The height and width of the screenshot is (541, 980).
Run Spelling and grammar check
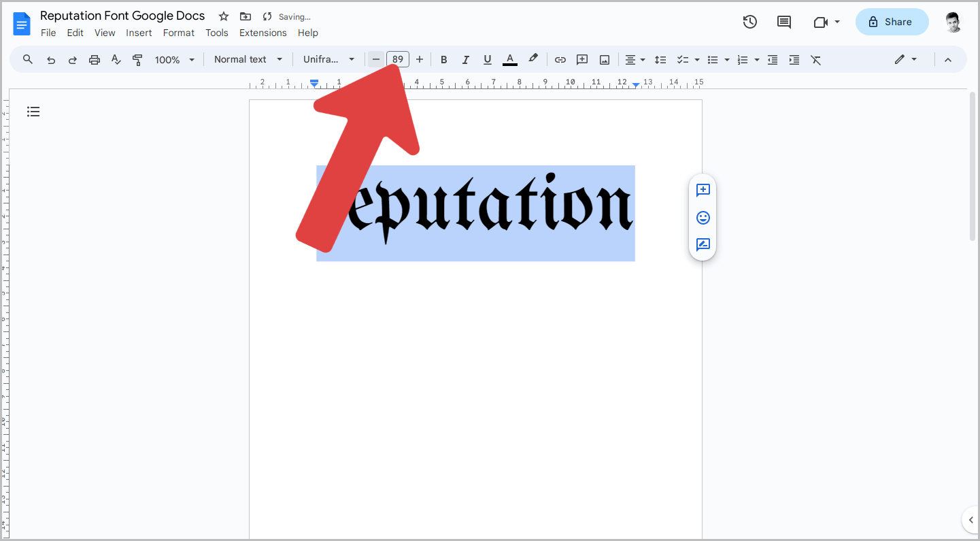coord(116,59)
